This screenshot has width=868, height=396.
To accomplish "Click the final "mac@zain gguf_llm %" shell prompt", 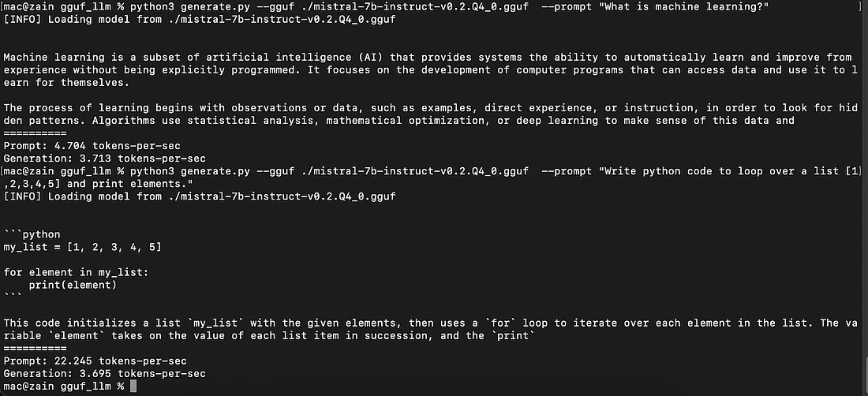I will click(63, 386).
